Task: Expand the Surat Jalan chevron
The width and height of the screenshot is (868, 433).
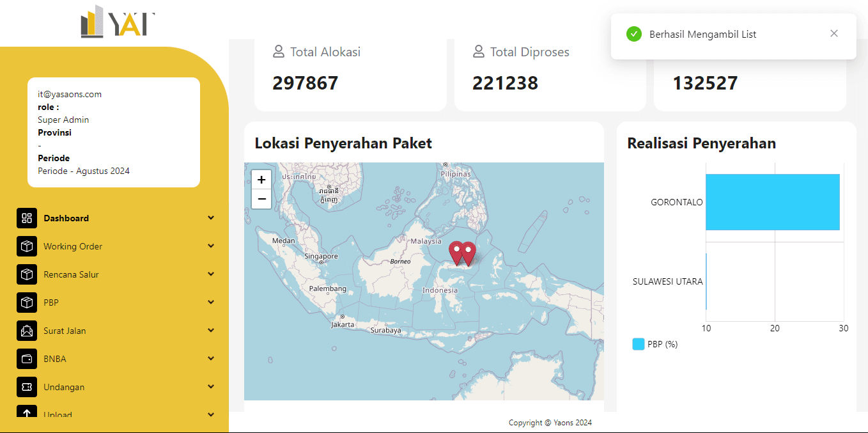Action: pyautogui.click(x=211, y=331)
